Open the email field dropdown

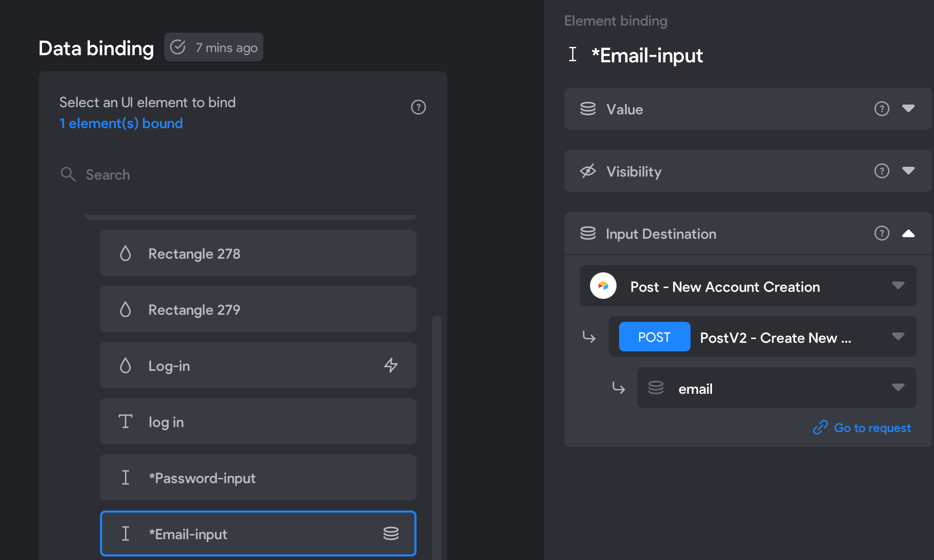pos(777,388)
